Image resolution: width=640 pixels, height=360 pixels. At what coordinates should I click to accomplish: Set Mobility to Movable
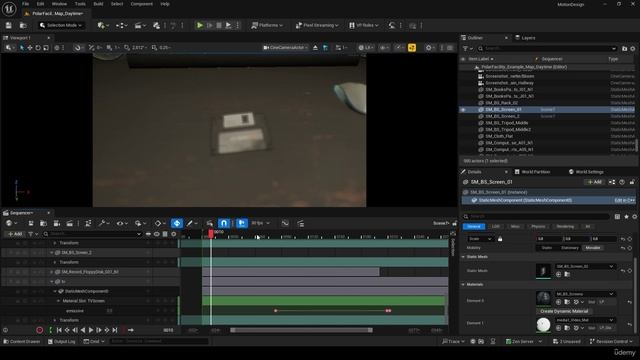coord(593,248)
